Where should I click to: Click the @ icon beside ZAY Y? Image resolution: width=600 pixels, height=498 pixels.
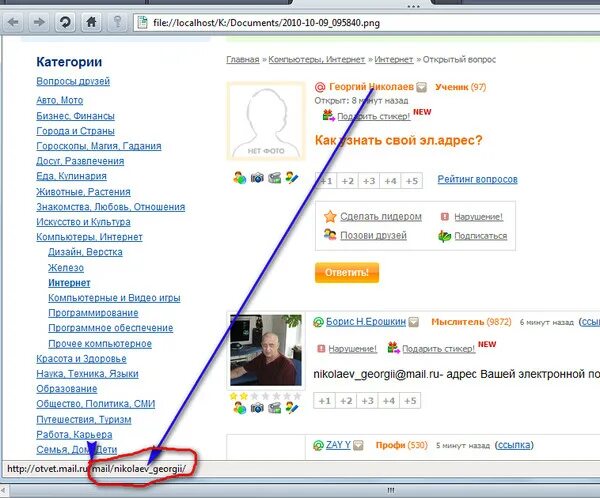[318, 446]
